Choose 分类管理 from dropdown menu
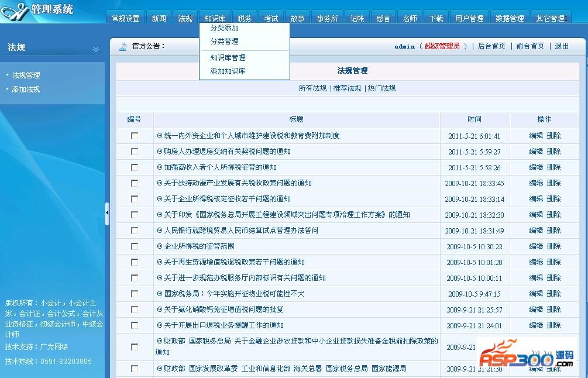 (x=224, y=42)
